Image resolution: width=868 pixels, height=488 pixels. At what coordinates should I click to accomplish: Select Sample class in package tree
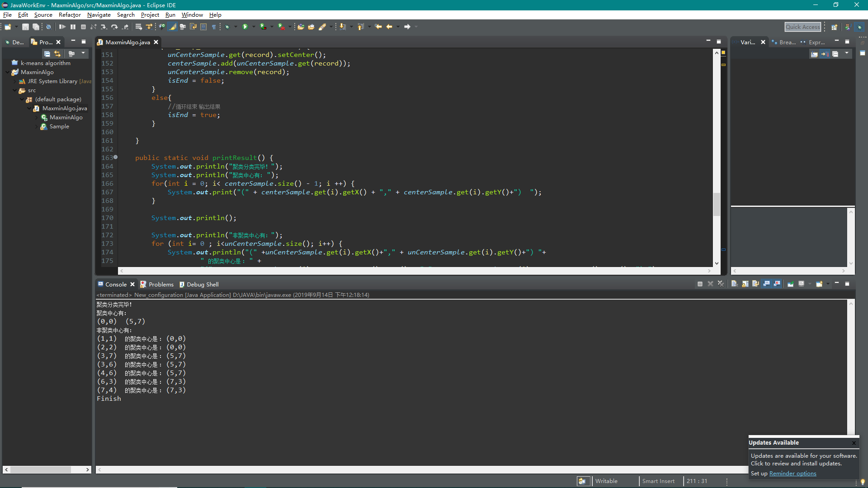tap(59, 127)
